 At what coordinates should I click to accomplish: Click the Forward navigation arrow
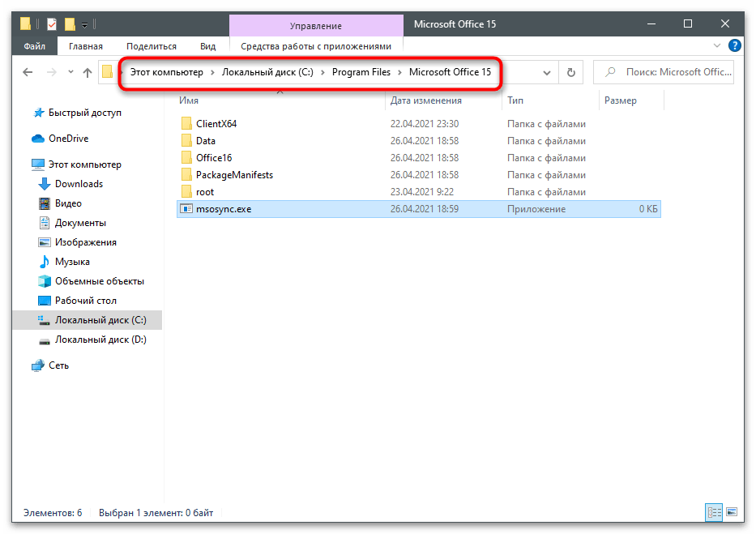(51, 72)
